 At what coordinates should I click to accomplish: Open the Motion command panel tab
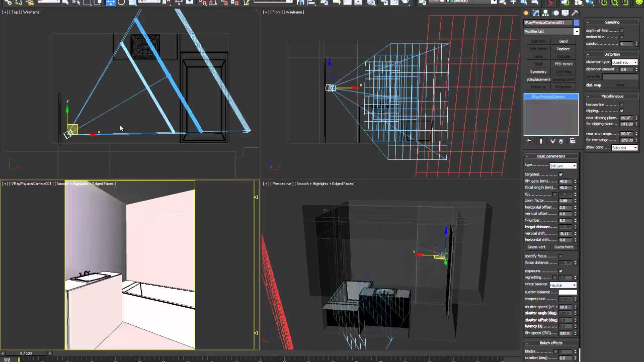tap(556, 13)
